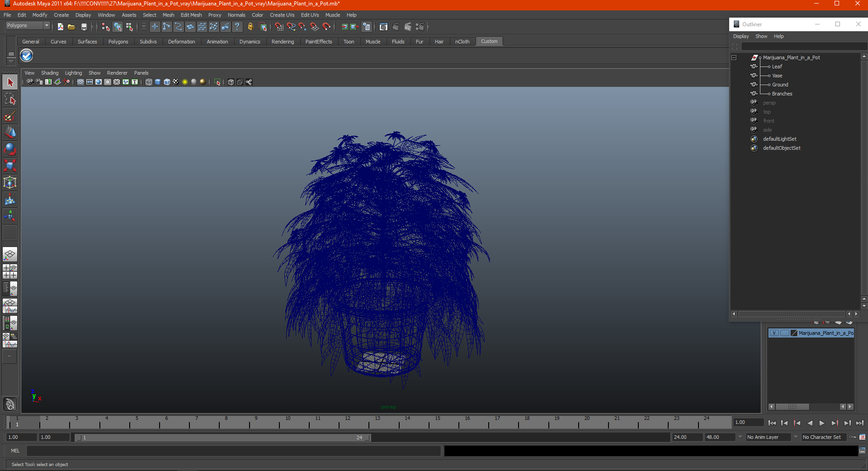Click the Save Scene disk icon
Image resolution: width=868 pixels, height=471 pixels.
click(x=84, y=27)
